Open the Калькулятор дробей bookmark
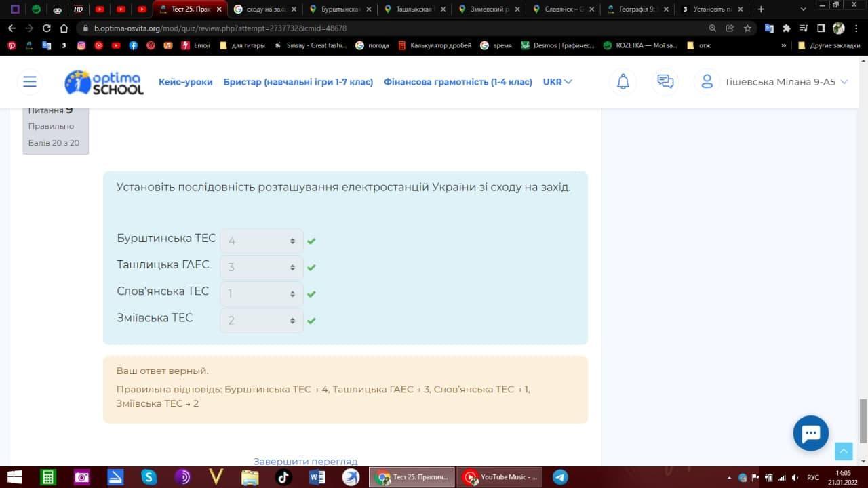Image resolution: width=868 pixels, height=488 pixels. (x=435, y=45)
